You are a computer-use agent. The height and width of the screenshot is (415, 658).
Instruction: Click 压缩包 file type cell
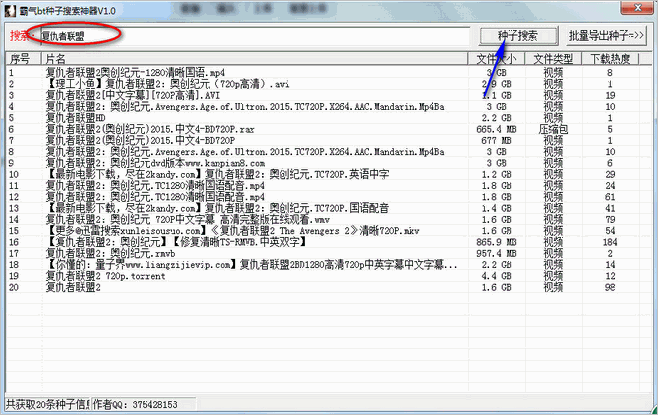pos(553,129)
